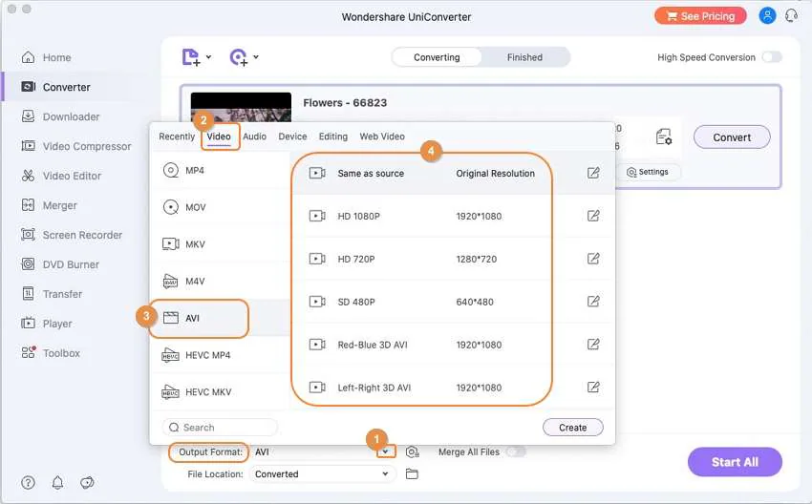This screenshot has height=504, width=812.
Task: Switch to the Device tab
Action: tap(292, 136)
